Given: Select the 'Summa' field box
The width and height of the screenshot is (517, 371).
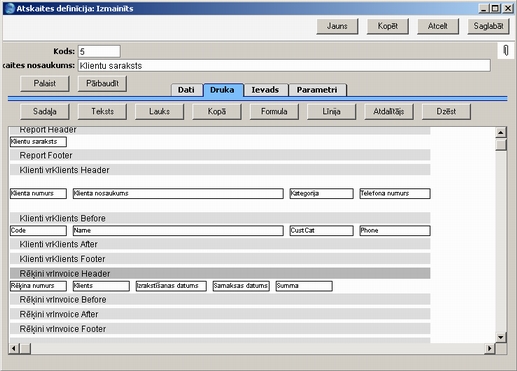Looking at the screenshot, I should (x=304, y=286).
